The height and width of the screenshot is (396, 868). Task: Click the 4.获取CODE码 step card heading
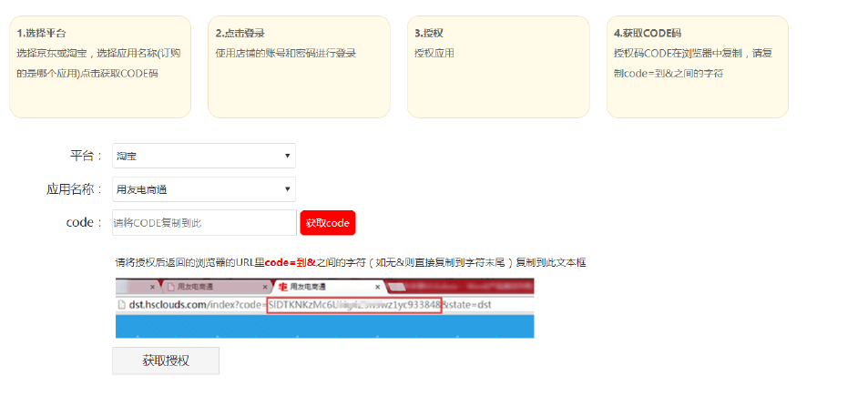point(647,33)
